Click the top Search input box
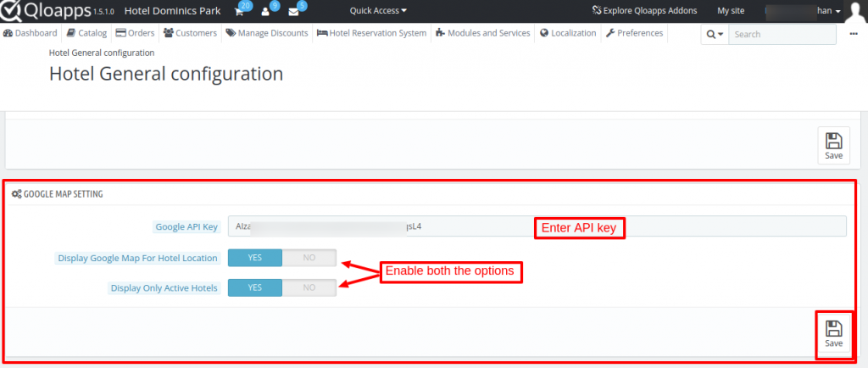Screen dimensions: 868x368 [782, 34]
